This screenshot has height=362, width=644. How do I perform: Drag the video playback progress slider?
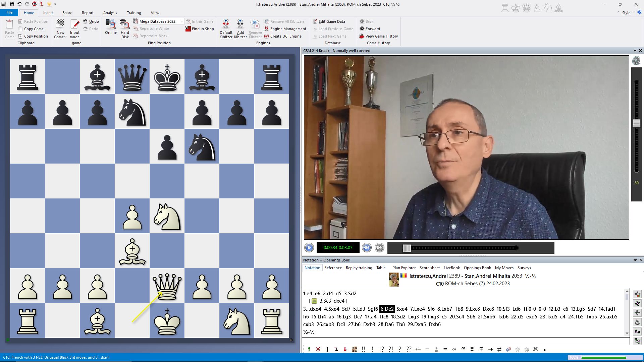click(x=407, y=247)
